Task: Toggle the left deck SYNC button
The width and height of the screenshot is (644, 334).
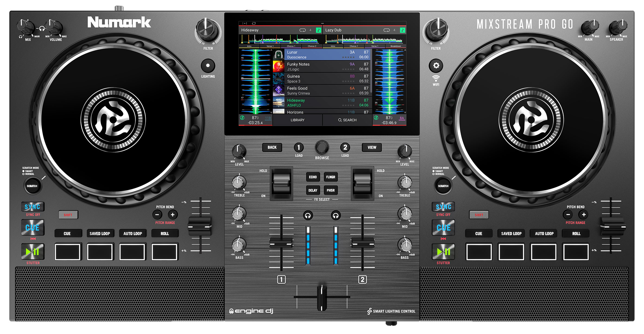Action: [x=33, y=207]
